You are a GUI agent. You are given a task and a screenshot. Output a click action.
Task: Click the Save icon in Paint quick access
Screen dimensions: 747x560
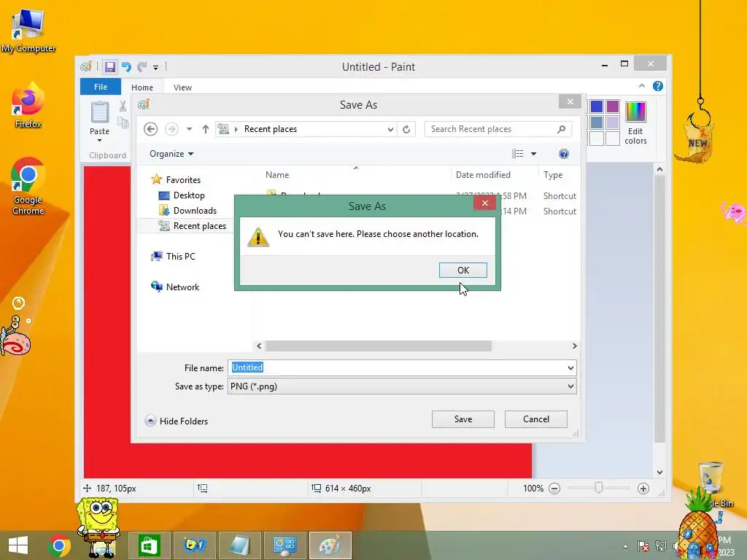point(110,66)
